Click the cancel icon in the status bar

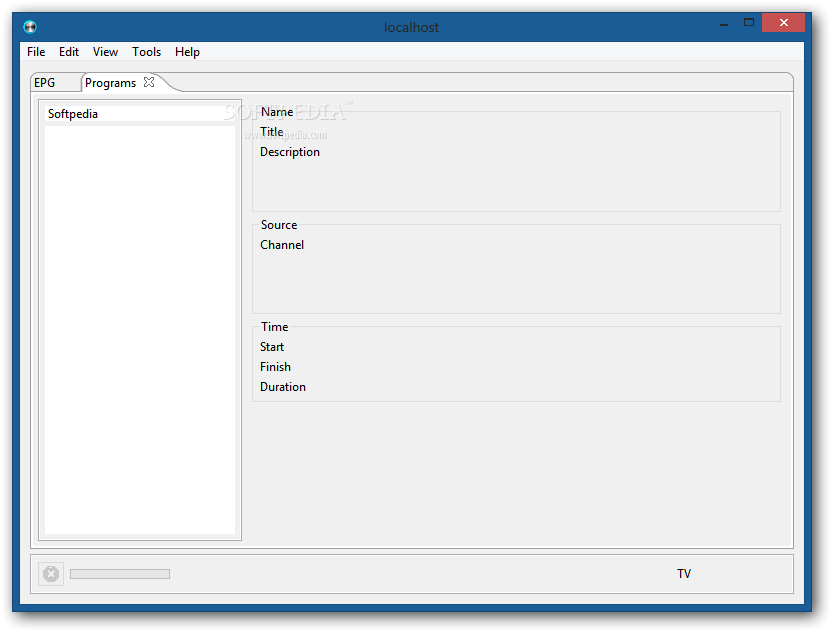click(x=51, y=574)
